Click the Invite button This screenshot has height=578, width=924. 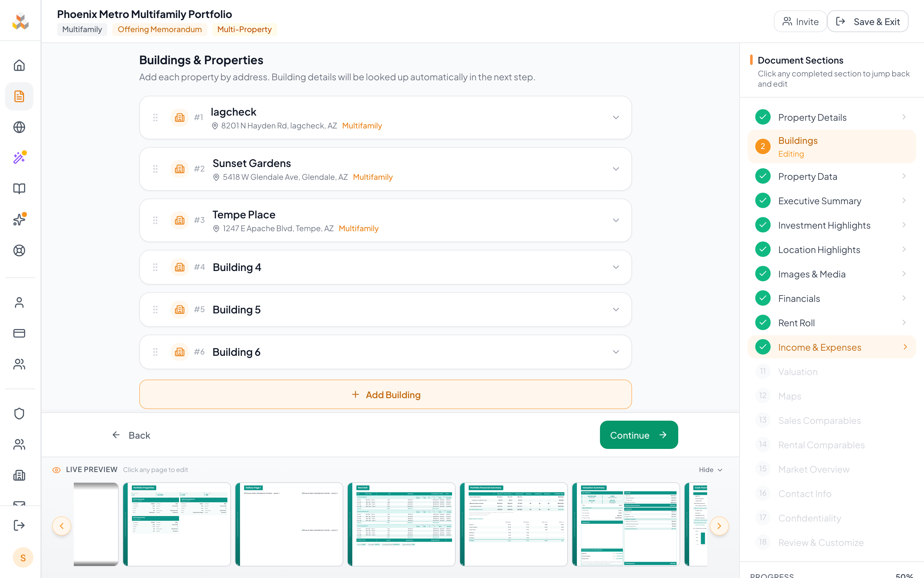pyautogui.click(x=800, y=22)
